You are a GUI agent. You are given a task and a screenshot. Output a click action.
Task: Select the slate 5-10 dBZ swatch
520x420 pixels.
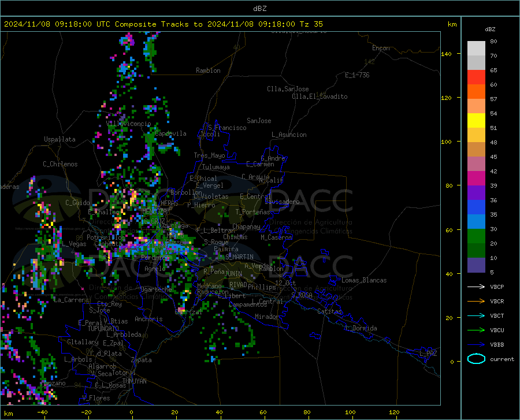coord(476,265)
